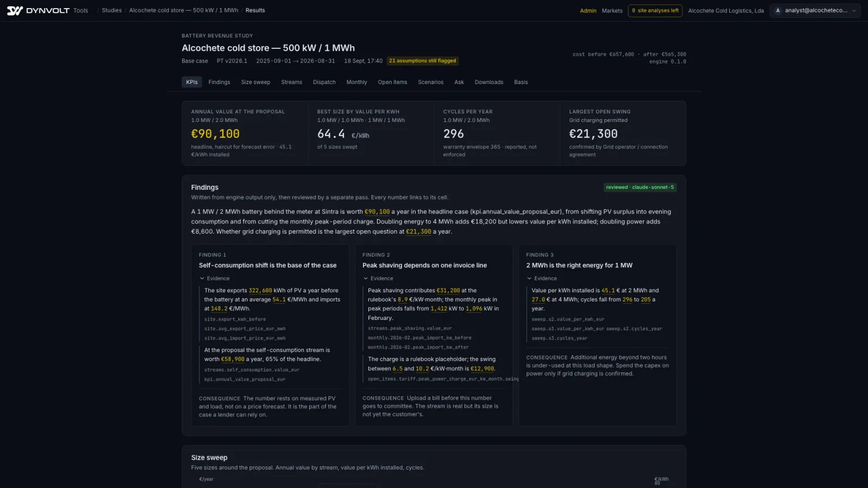The height and width of the screenshot is (488, 868).
Task: Select the Monthly tab
Action: (x=356, y=82)
